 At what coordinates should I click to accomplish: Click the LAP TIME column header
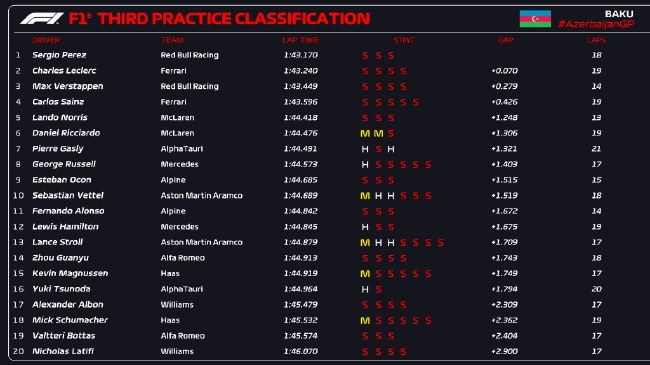[x=301, y=40]
